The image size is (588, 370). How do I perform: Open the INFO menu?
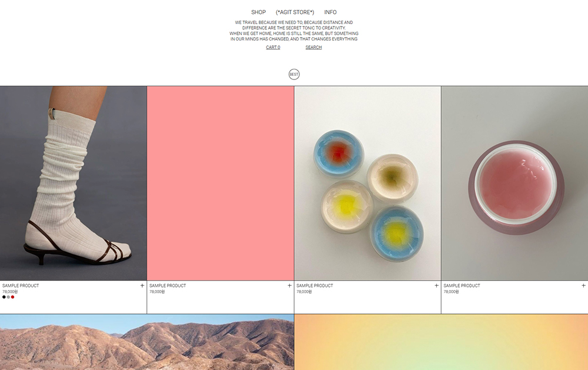tap(330, 12)
